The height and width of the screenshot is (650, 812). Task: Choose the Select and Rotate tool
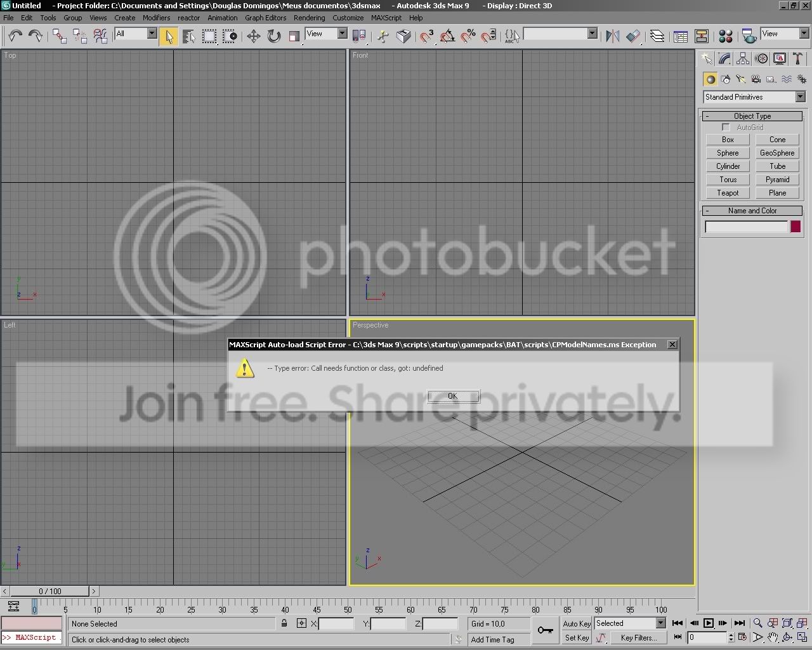274,36
